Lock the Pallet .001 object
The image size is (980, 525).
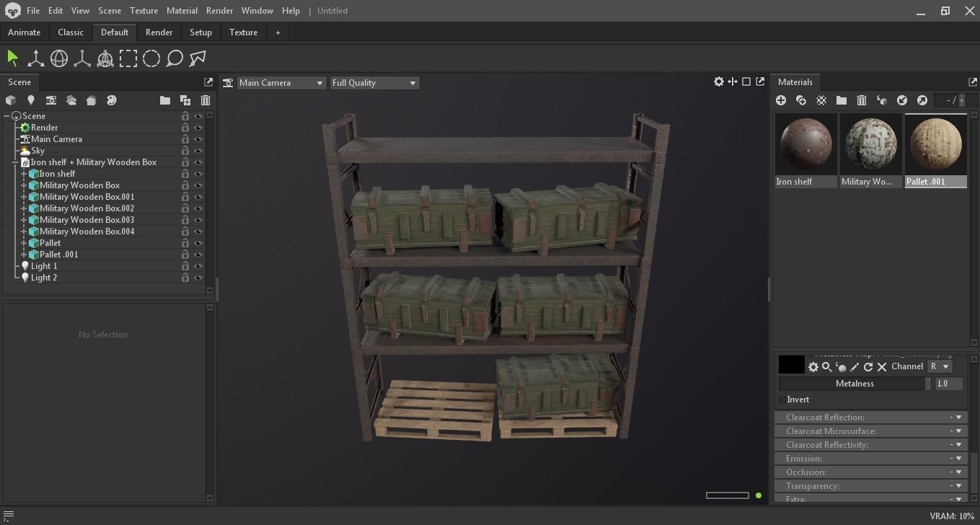(185, 255)
